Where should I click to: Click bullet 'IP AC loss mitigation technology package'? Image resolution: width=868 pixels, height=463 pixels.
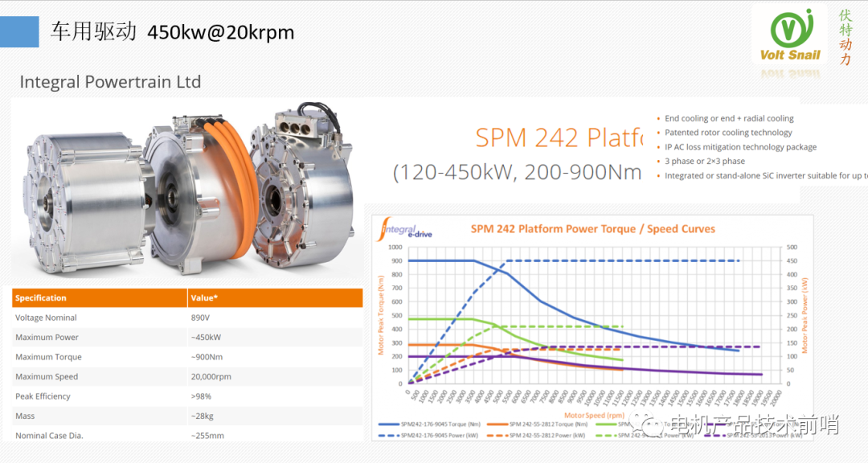click(x=740, y=147)
